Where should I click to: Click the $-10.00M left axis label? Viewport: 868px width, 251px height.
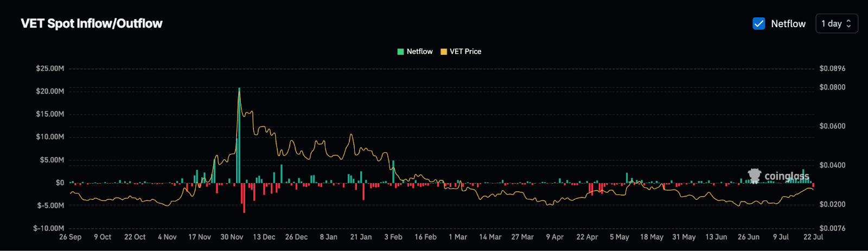click(49, 228)
